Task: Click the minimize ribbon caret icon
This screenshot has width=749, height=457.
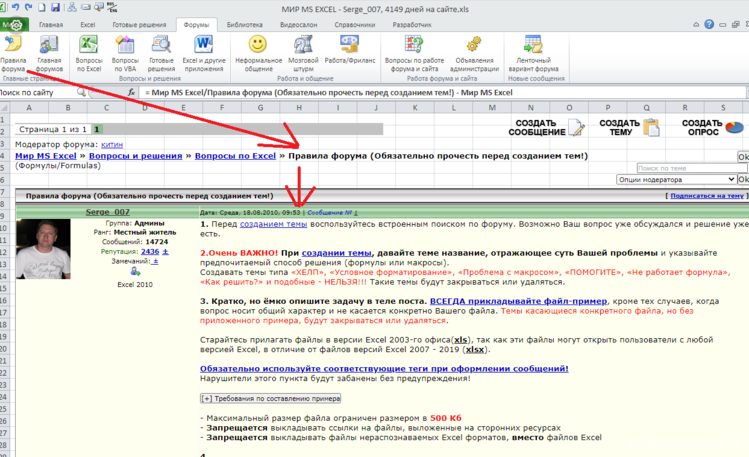Action: click(x=696, y=24)
